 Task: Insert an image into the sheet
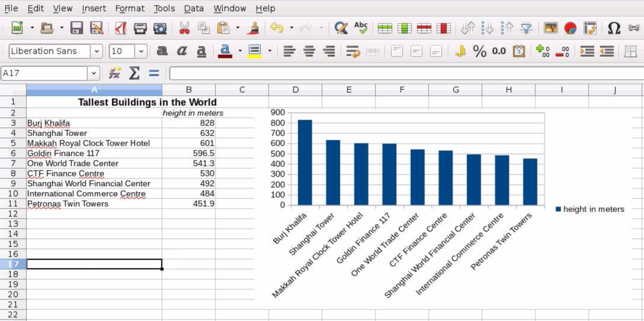550,28
